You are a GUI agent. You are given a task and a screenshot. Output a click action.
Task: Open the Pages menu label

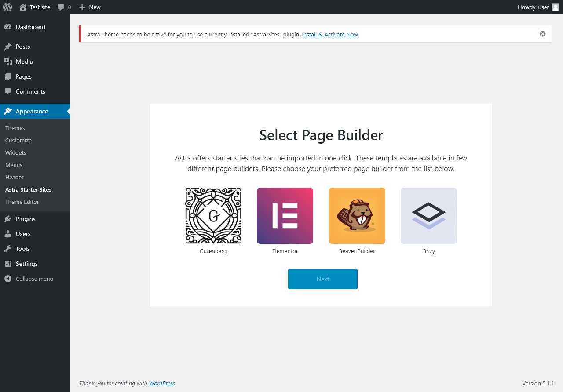coord(24,76)
